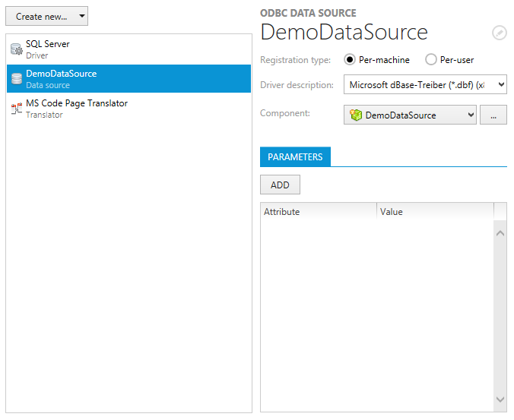Click the DemoDataSource title text field
Viewport: 514px width, 420px height.
click(344, 32)
